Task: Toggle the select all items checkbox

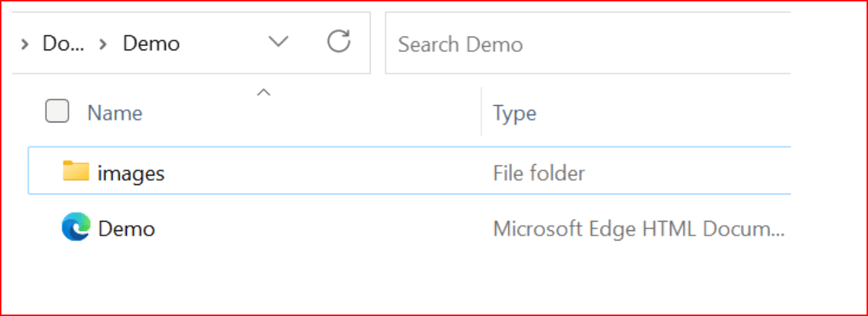Action: click(57, 112)
